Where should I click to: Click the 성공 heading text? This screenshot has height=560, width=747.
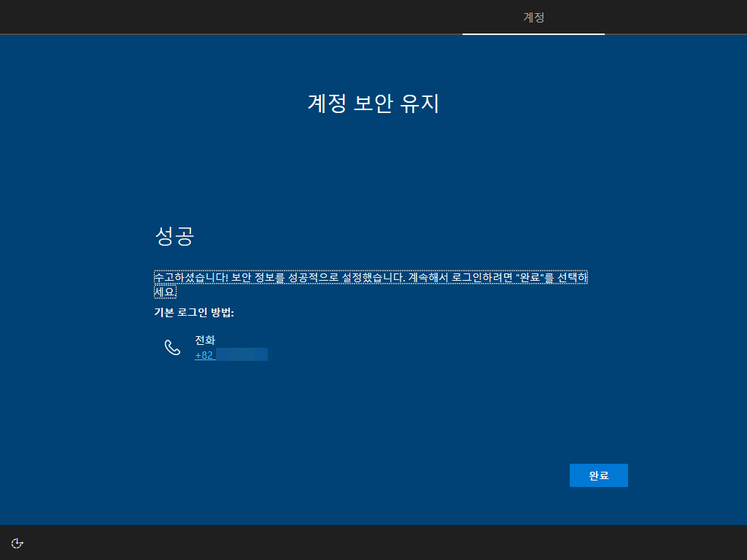(x=174, y=236)
